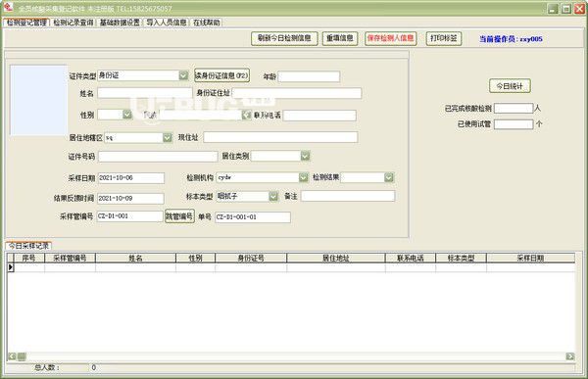Click the 现住址 input field
Viewport: 588px width, 379px height.
(280, 137)
